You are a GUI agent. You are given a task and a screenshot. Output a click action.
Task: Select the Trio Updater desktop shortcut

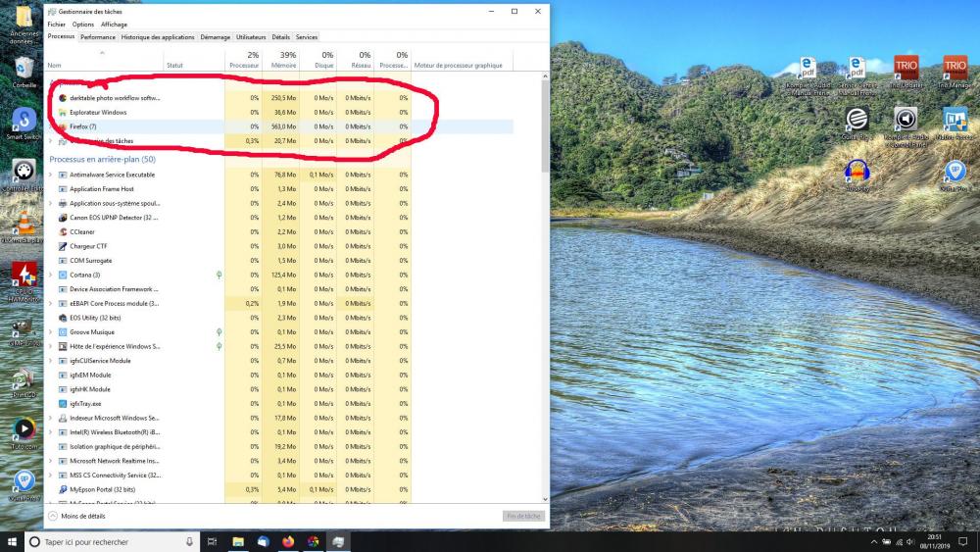[906, 72]
